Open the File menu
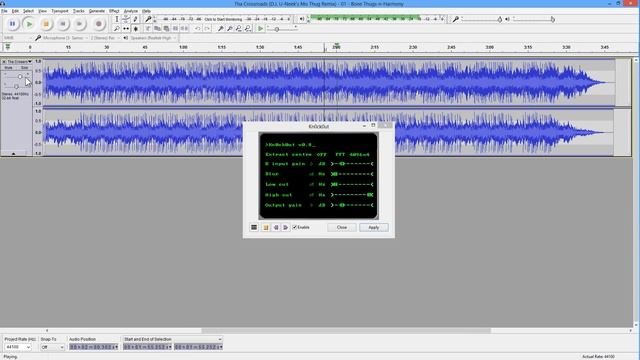Screen dimensions: 640x360 (x=4, y=11)
